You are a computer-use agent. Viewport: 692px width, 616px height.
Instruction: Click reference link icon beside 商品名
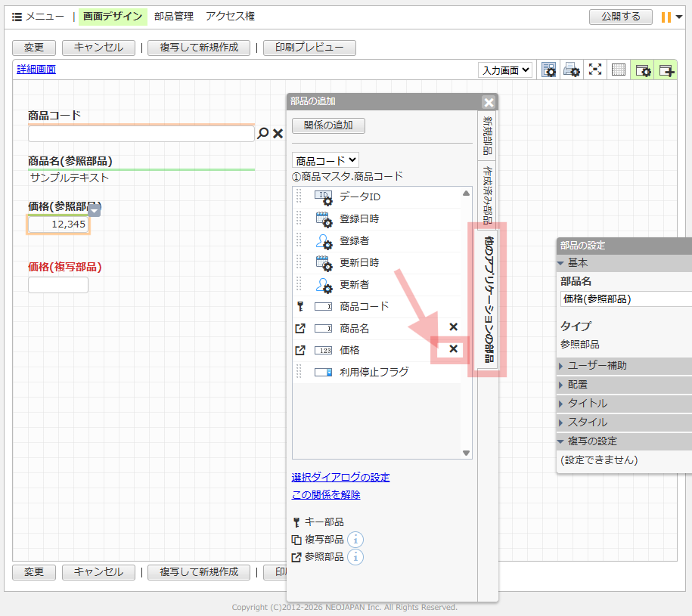coord(300,329)
